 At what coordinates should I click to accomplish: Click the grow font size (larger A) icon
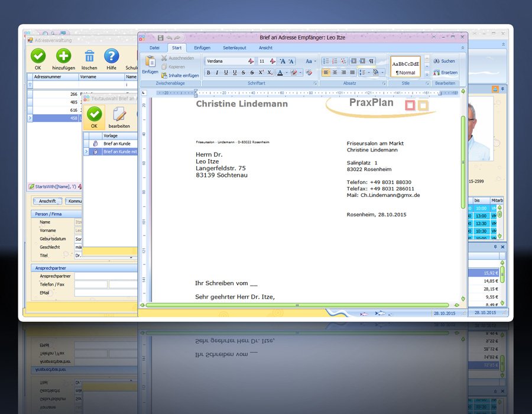[x=283, y=61]
